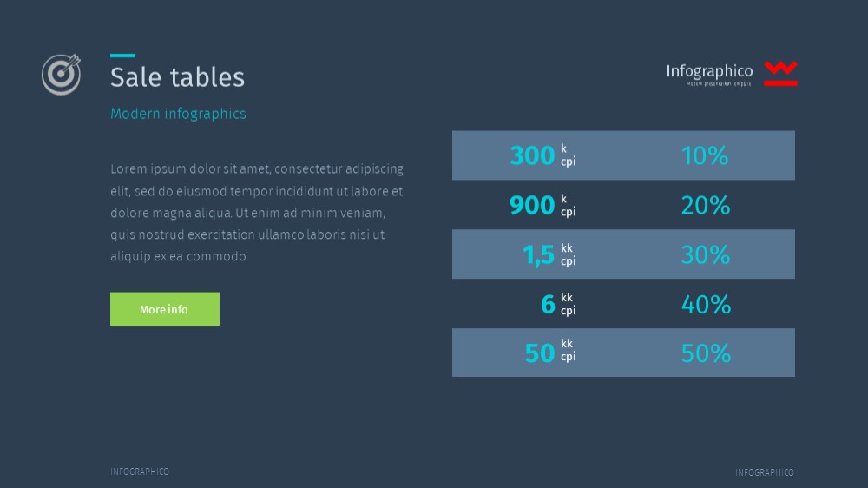Screen dimensions: 868x488
Task: Click the 10% table cell
Action: (x=705, y=155)
